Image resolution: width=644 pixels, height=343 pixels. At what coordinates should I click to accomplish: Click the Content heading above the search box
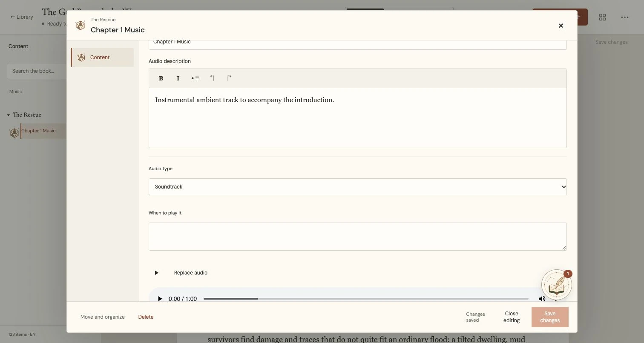point(18,46)
